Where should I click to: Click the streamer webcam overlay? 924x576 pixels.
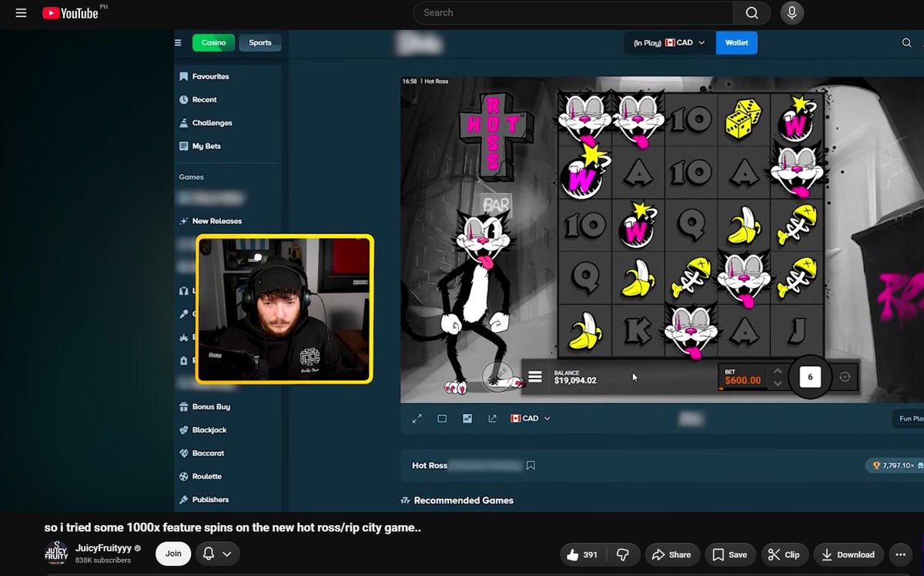click(284, 309)
